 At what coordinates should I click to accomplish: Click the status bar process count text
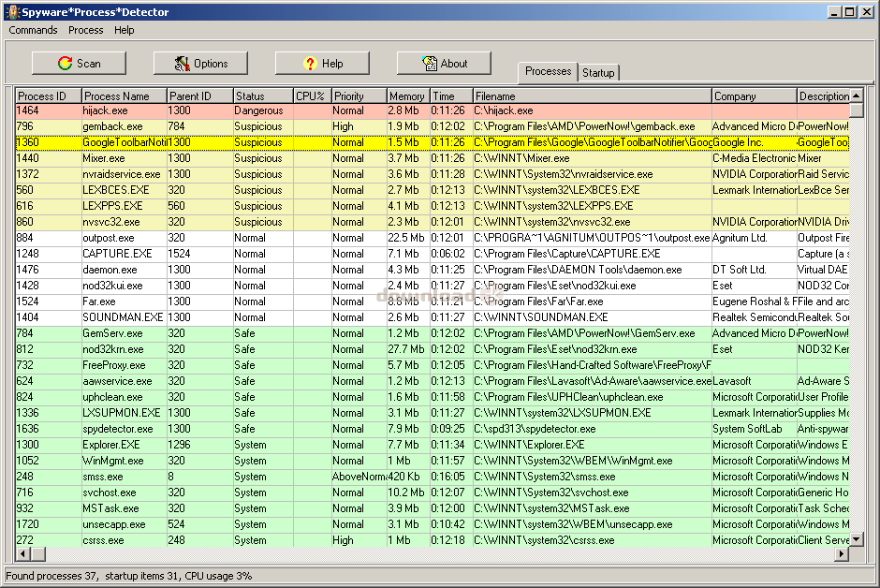(52, 576)
